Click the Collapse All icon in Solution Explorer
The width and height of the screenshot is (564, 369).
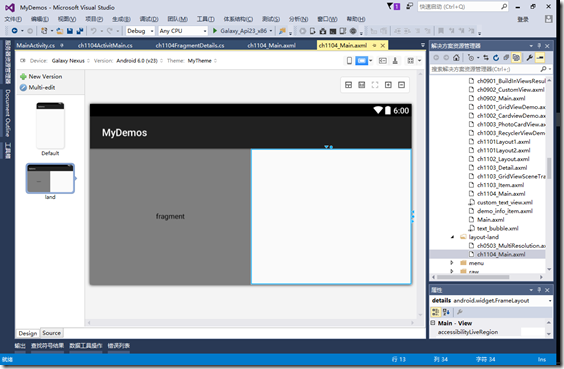(506, 58)
